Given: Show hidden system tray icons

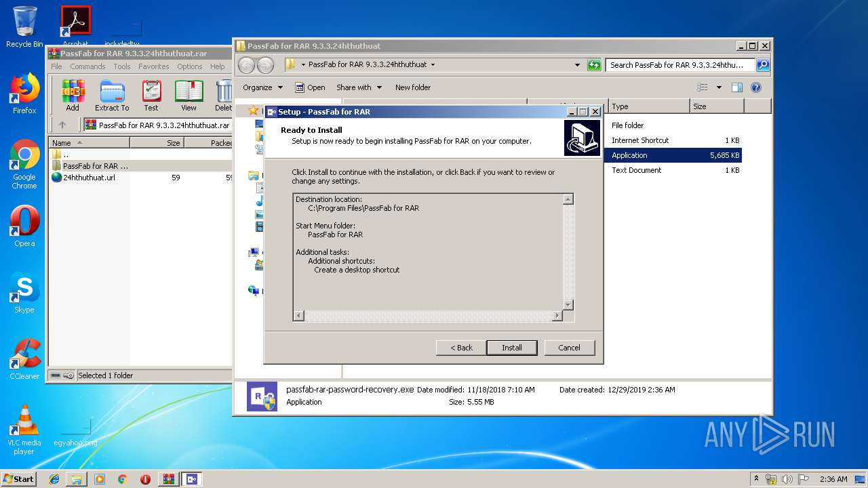Looking at the screenshot, I should click(757, 479).
